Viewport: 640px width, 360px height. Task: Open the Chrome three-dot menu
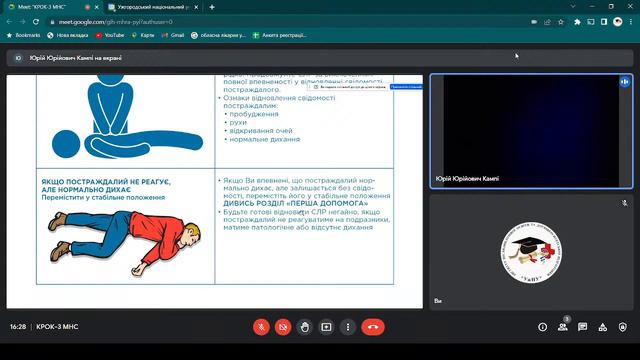[x=631, y=22]
